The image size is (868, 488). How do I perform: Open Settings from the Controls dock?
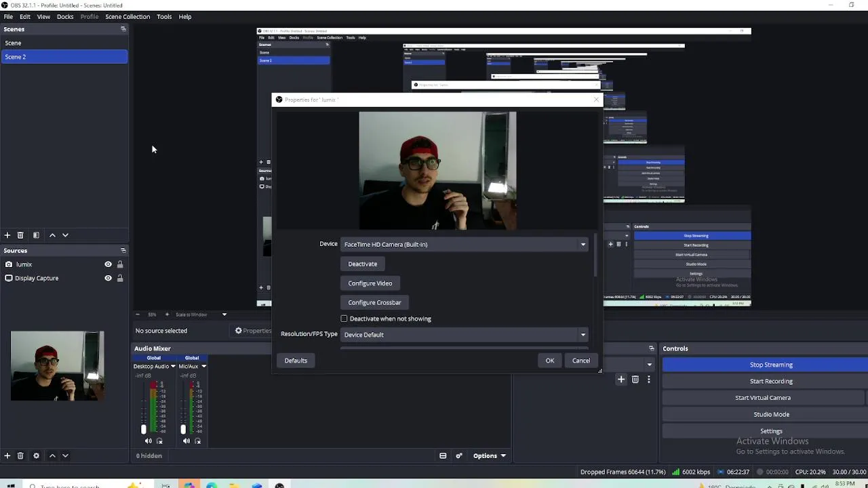(765, 431)
